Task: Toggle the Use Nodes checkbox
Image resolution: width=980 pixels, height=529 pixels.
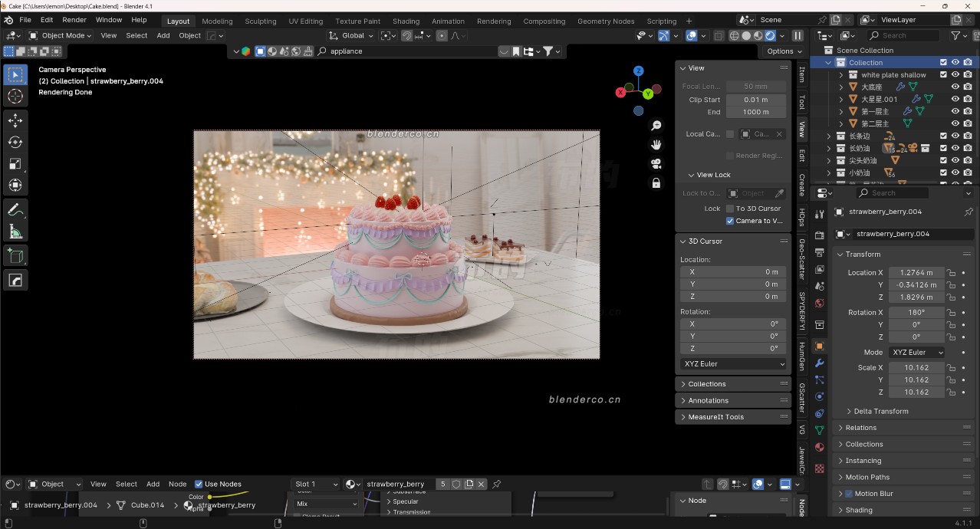Action: pyautogui.click(x=199, y=485)
